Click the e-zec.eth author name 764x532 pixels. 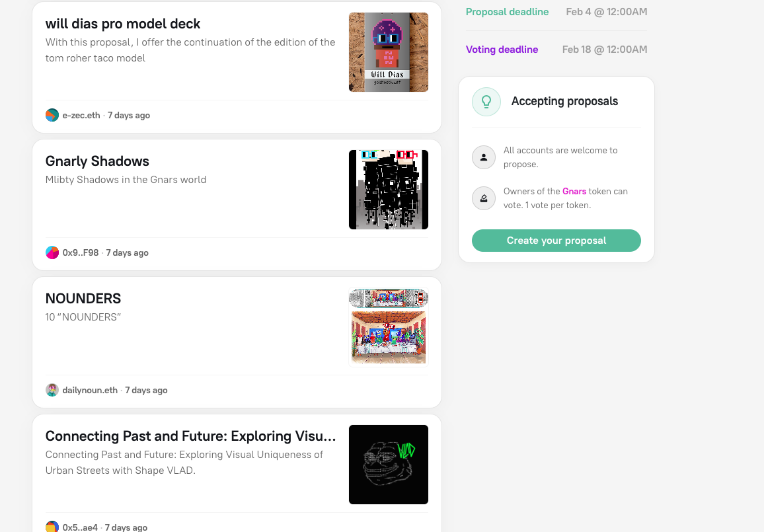(x=81, y=115)
